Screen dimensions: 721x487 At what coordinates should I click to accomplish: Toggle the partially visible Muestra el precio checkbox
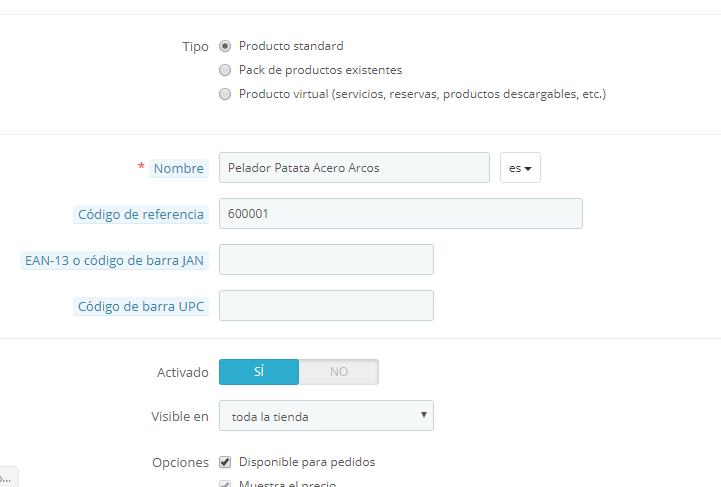[x=225, y=484]
